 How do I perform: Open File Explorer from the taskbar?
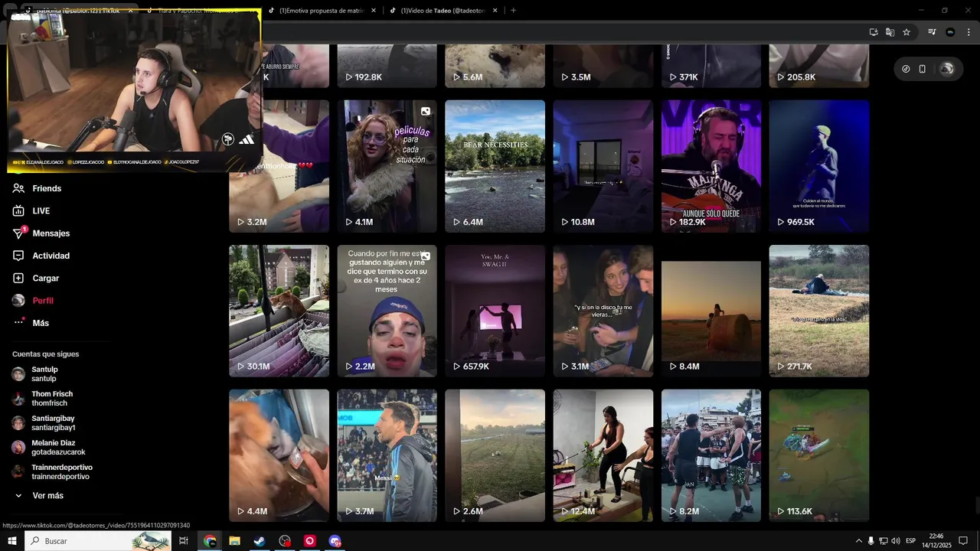235,541
